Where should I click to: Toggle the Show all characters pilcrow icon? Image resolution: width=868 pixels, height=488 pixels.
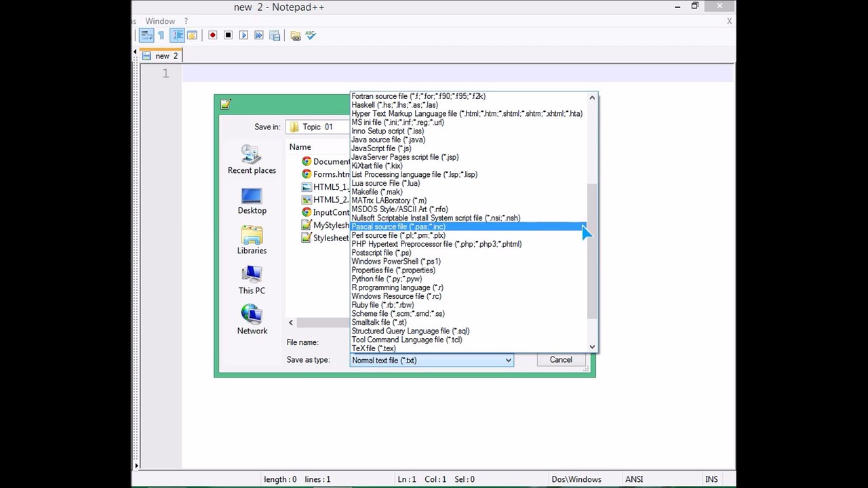(x=161, y=35)
